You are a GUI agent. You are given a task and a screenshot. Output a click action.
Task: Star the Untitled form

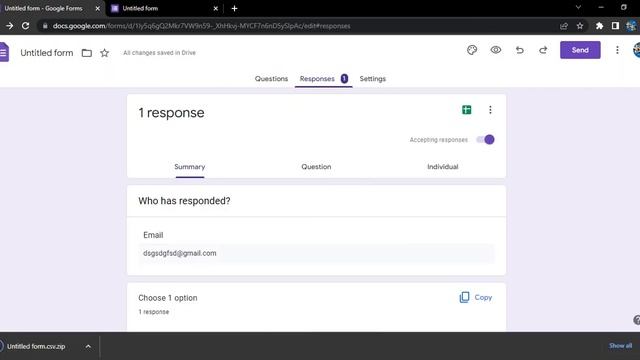tap(104, 53)
